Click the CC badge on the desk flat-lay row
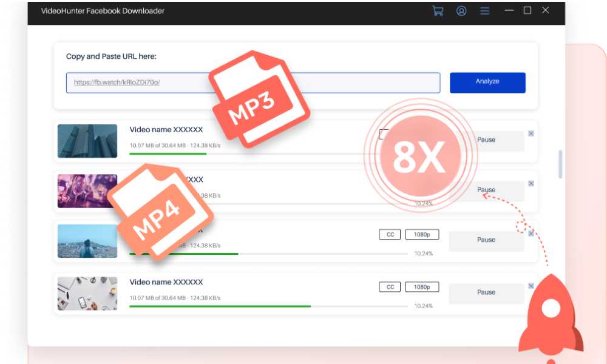The width and height of the screenshot is (607, 364). pyautogui.click(x=390, y=287)
